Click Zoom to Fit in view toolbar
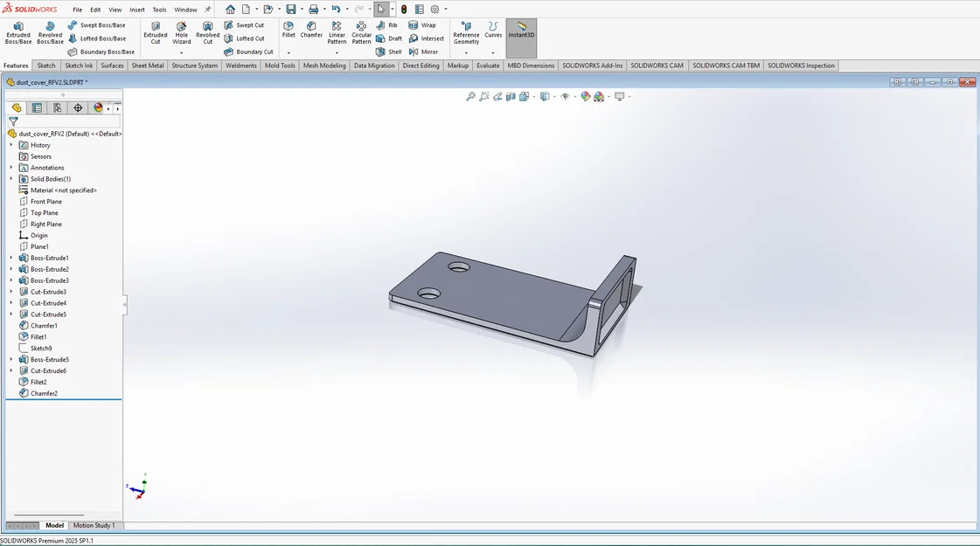 click(x=470, y=97)
